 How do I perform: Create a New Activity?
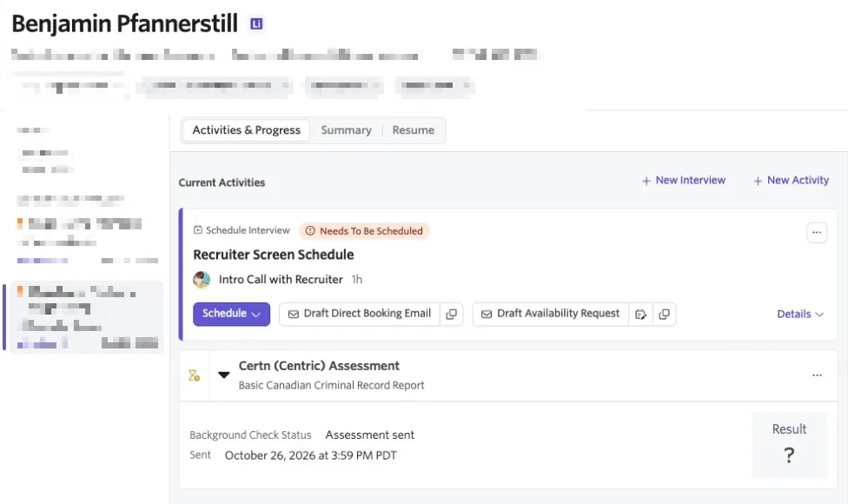(791, 180)
